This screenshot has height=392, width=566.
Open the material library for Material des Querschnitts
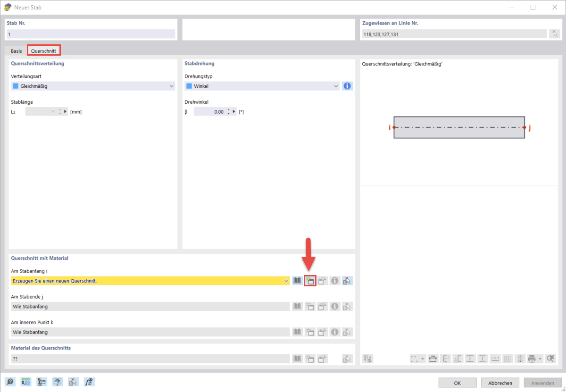point(297,359)
